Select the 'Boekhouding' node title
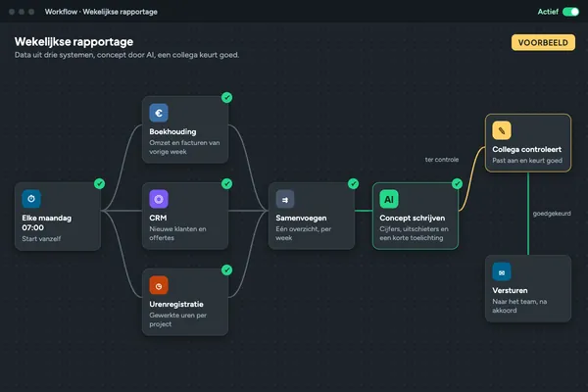Image resolution: width=588 pixels, height=392 pixels. point(172,131)
